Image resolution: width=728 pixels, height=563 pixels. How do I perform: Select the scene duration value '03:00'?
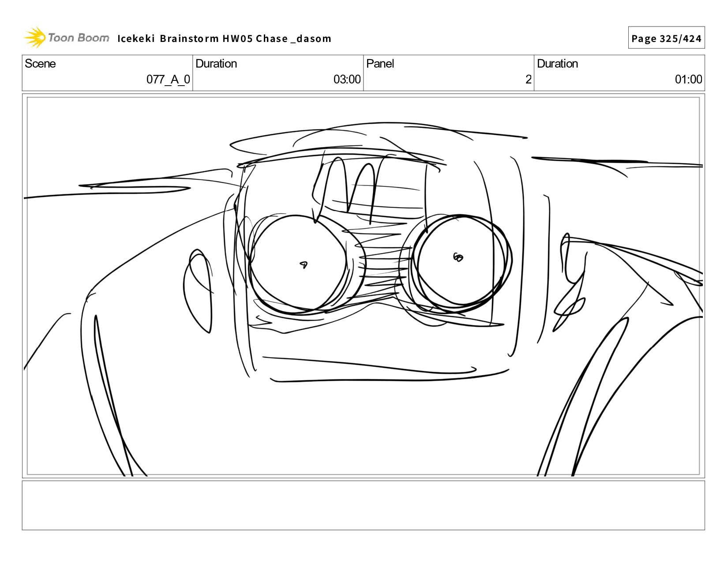point(347,79)
